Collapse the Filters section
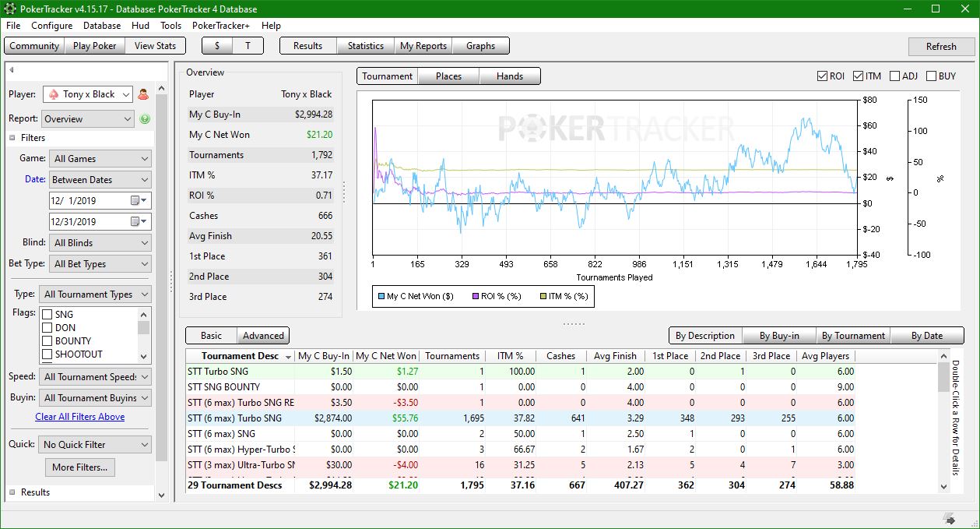The image size is (980, 529). (13, 138)
